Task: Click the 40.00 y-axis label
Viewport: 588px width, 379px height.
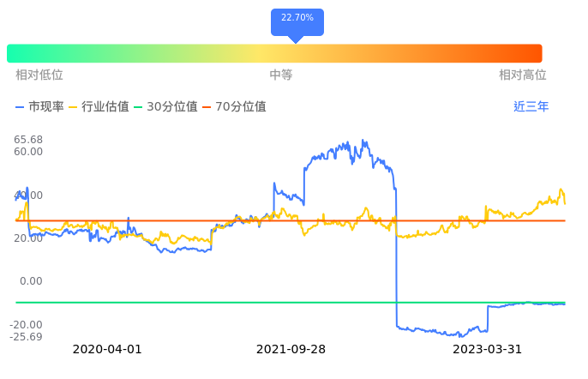Action: click(x=29, y=196)
